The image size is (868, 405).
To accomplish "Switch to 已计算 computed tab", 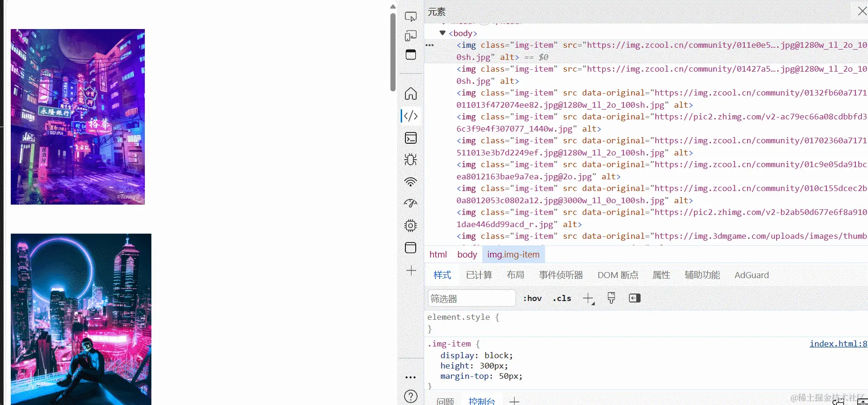I will coord(479,275).
